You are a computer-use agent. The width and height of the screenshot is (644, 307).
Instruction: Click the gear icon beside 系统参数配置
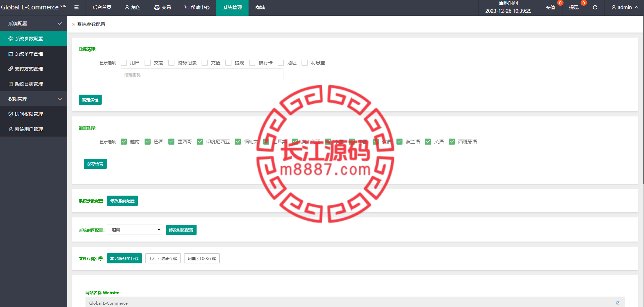pyautogui.click(x=11, y=39)
